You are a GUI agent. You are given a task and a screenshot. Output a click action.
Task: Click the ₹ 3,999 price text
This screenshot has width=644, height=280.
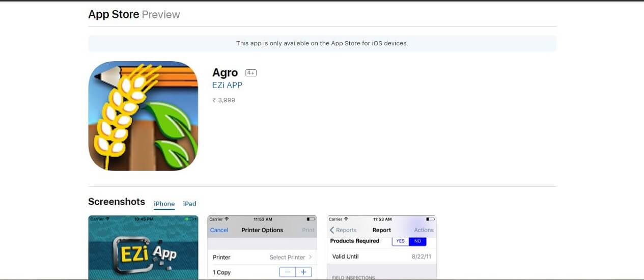(224, 100)
